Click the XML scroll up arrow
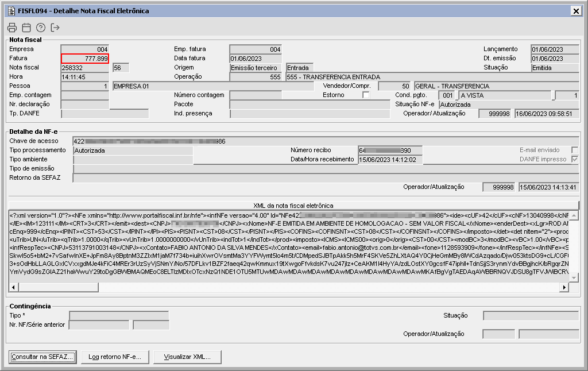 [574, 215]
